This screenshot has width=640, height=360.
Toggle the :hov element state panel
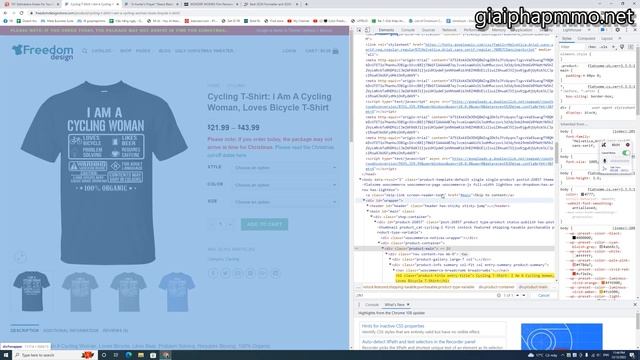pos(592,47)
